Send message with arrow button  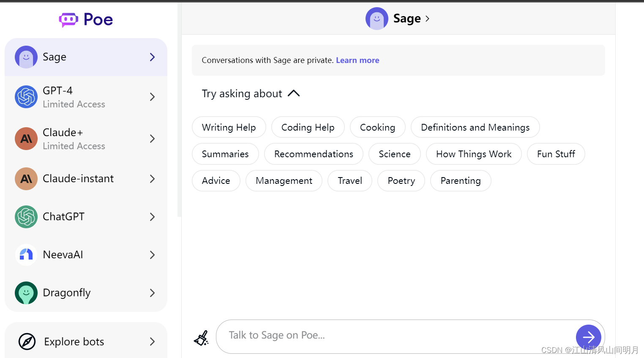(x=589, y=337)
